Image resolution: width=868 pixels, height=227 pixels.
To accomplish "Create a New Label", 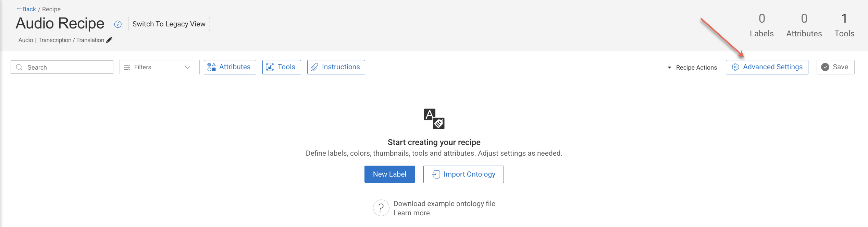I will point(390,174).
